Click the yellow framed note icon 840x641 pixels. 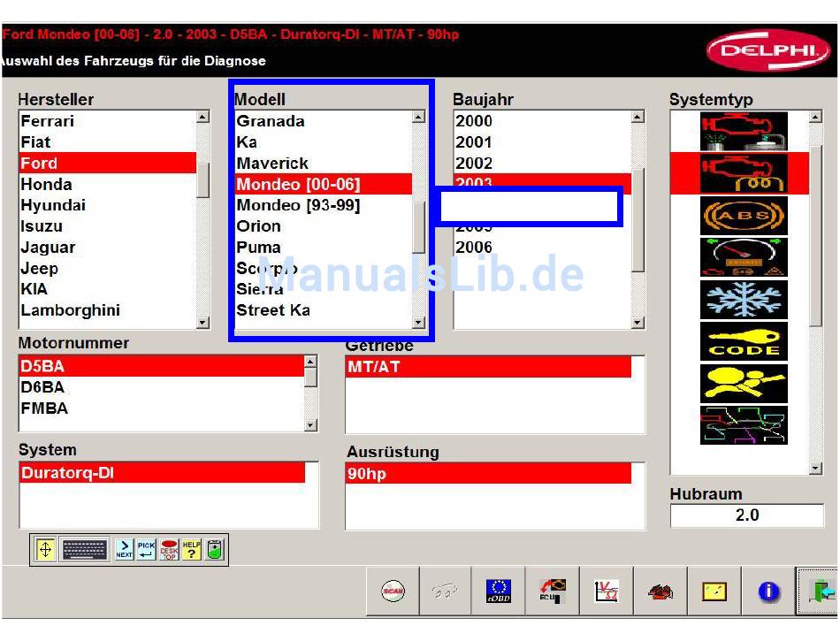(714, 591)
